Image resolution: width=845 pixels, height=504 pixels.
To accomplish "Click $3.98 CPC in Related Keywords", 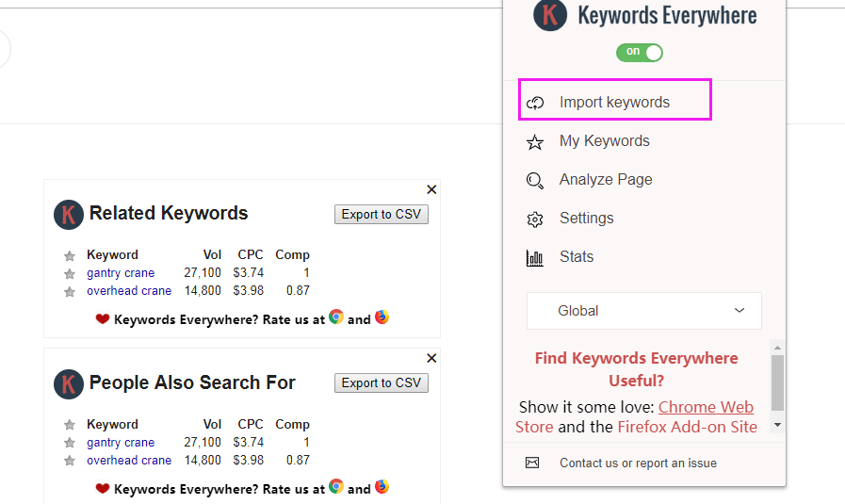I will tap(249, 291).
